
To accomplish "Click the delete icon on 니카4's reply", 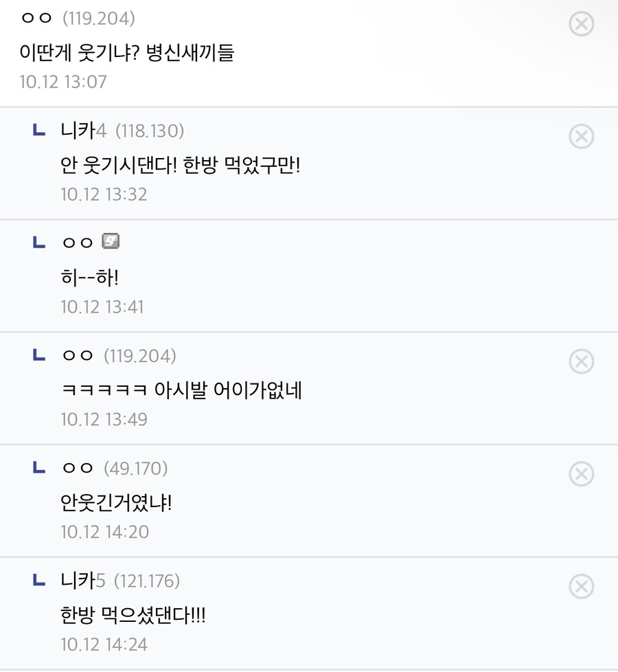I will point(581,137).
